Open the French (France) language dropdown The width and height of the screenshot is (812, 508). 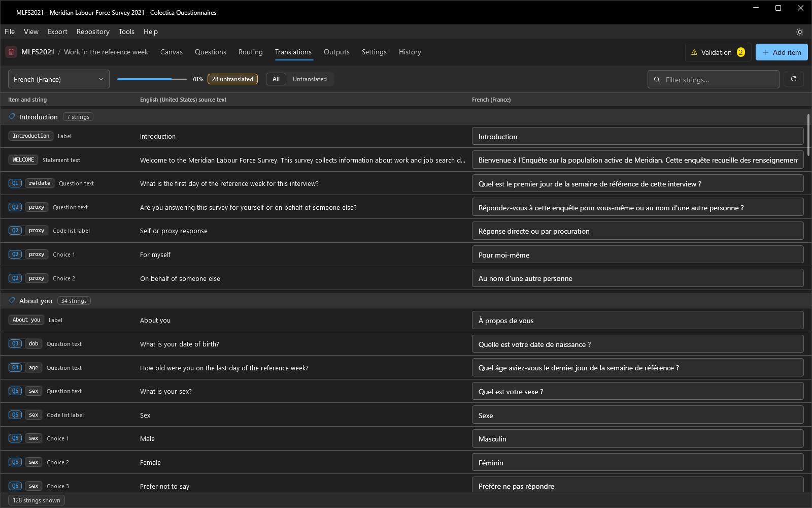pos(59,79)
